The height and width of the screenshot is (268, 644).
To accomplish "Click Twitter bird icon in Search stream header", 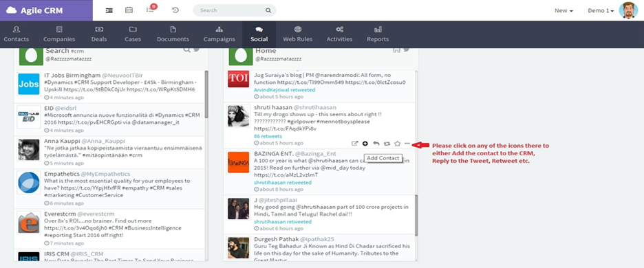I will [x=196, y=50].
